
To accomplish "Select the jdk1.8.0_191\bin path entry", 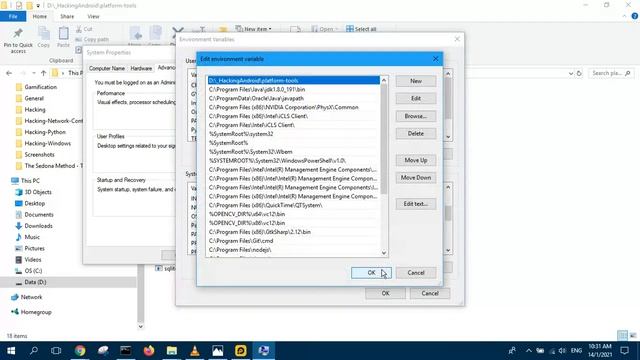I will [x=293, y=89].
